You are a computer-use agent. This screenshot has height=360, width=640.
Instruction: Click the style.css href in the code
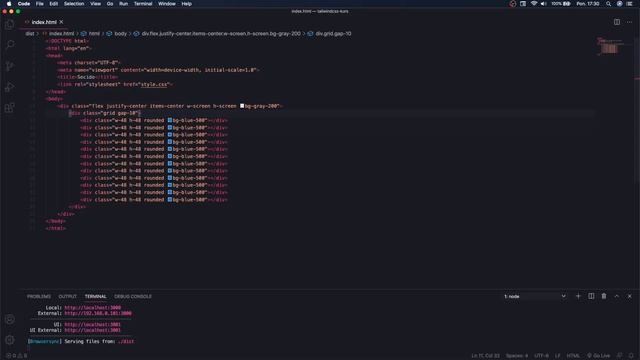point(154,84)
